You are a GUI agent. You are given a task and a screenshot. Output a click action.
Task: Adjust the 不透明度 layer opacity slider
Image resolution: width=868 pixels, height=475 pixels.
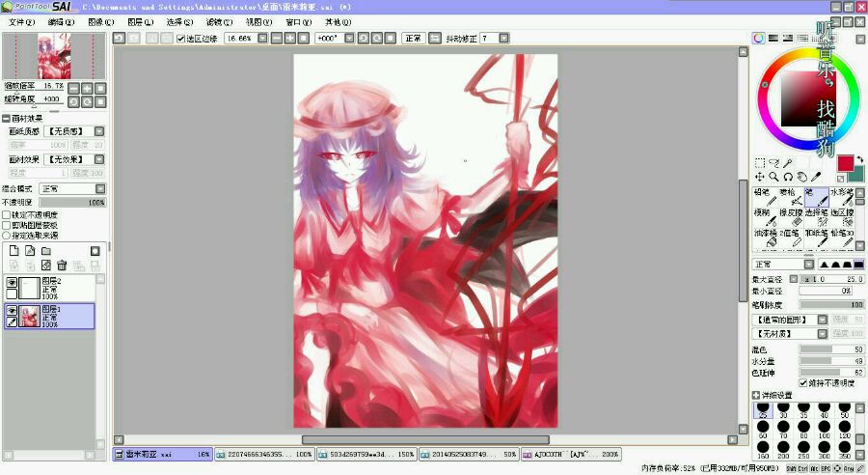click(x=72, y=203)
